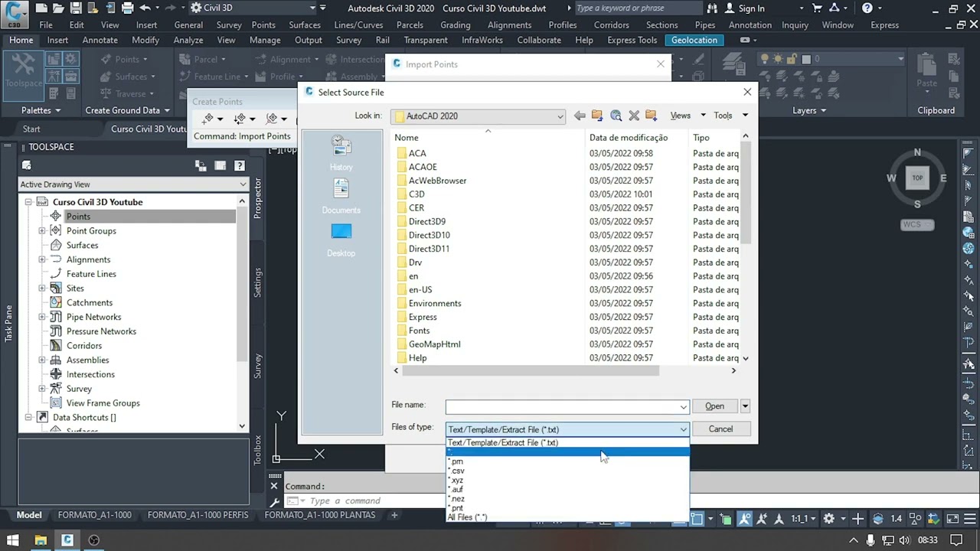Click into the File name input field
Viewport: 980px width, 551px height.
(x=563, y=406)
